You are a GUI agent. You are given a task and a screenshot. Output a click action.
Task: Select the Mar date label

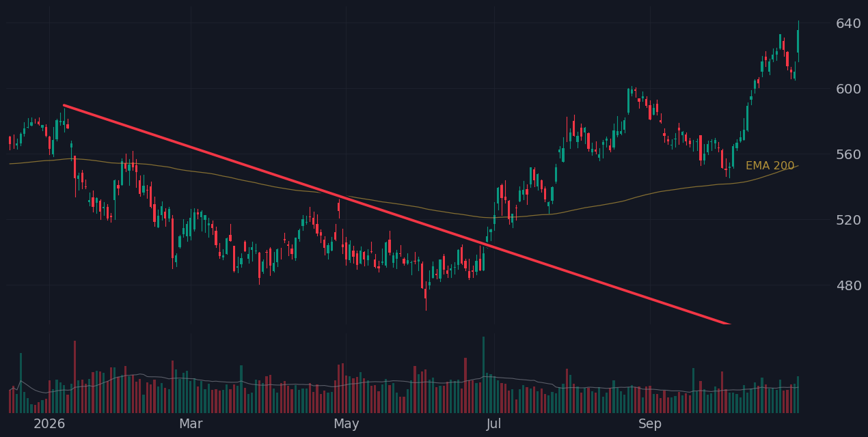(x=191, y=424)
